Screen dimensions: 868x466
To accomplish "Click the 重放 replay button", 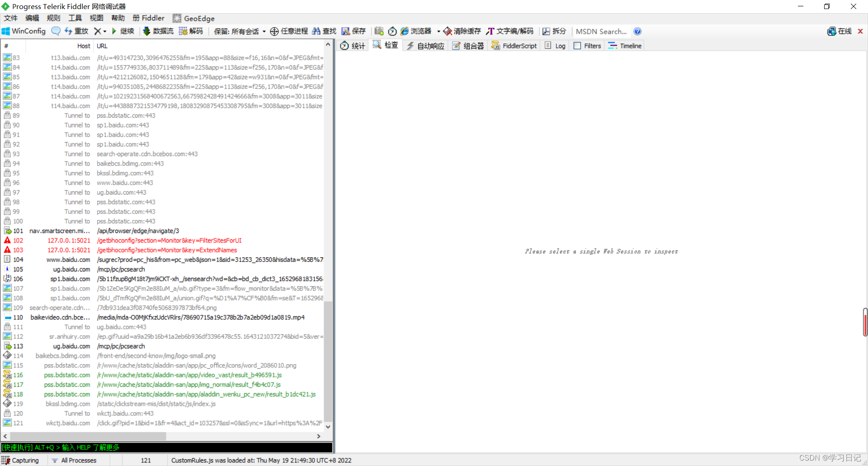I will pyautogui.click(x=76, y=31).
